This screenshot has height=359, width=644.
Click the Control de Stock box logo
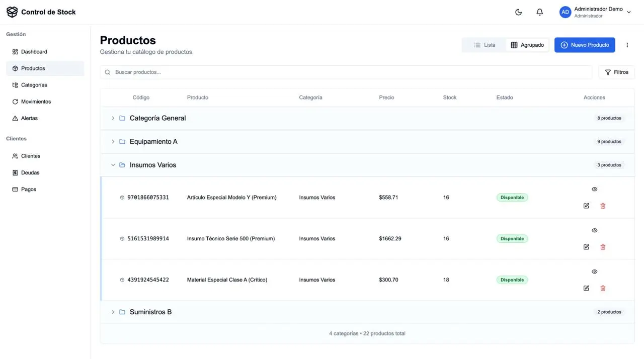pyautogui.click(x=12, y=12)
